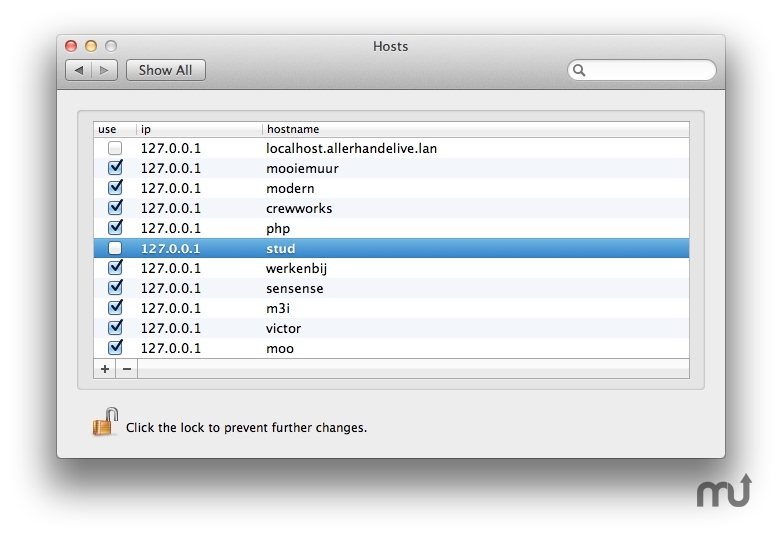Sort by the ip column header
The width and height of the screenshot is (782, 537).
coord(198,129)
